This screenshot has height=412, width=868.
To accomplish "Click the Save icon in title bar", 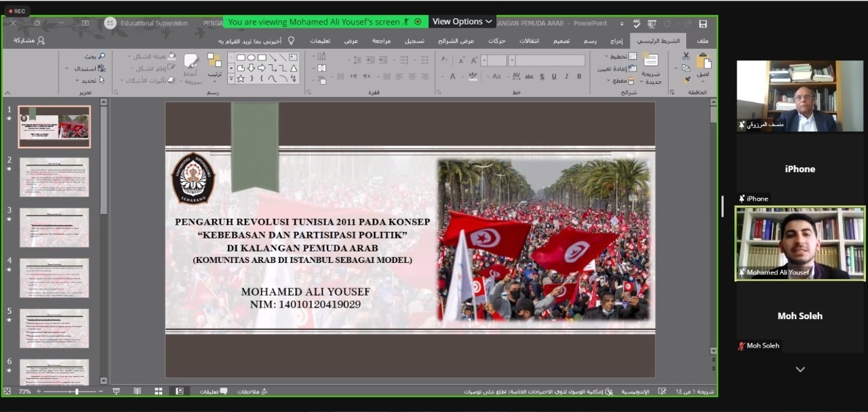I will (703, 24).
